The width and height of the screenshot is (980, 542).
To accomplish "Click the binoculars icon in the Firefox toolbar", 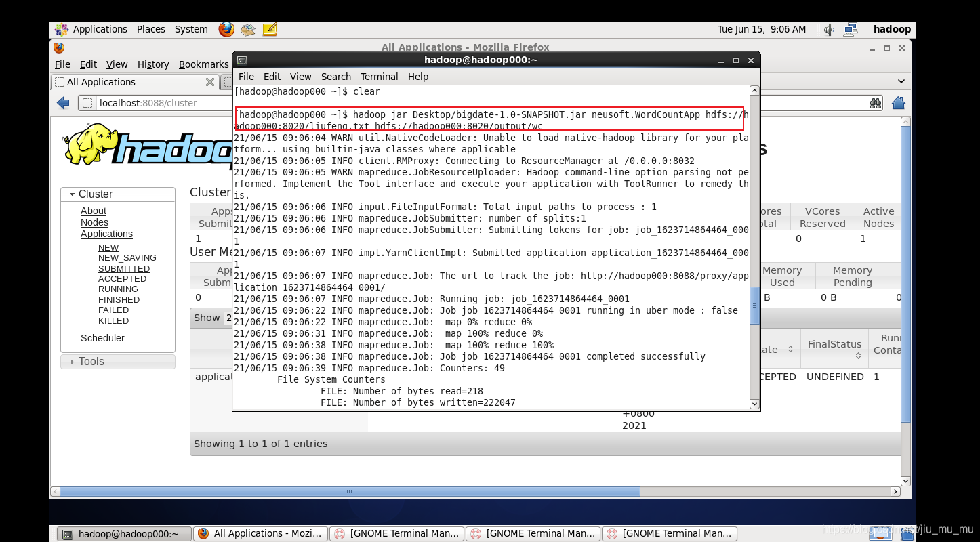I will 876,103.
